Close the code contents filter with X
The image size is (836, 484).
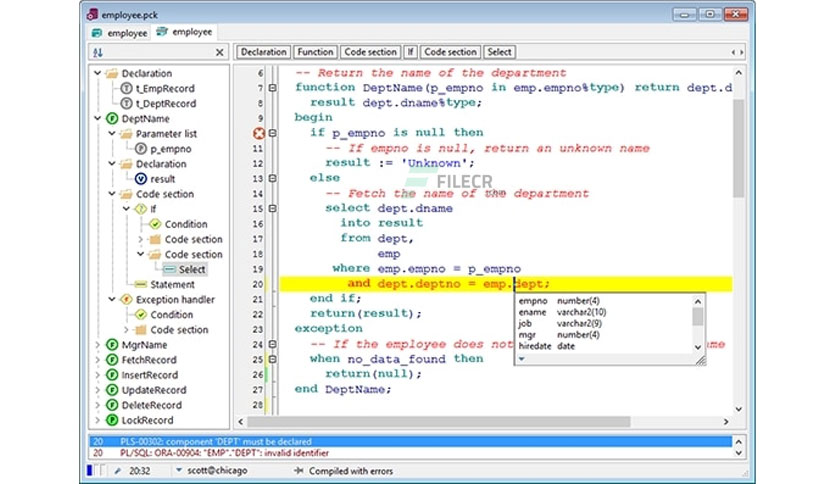pyautogui.click(x=220, y=52)
